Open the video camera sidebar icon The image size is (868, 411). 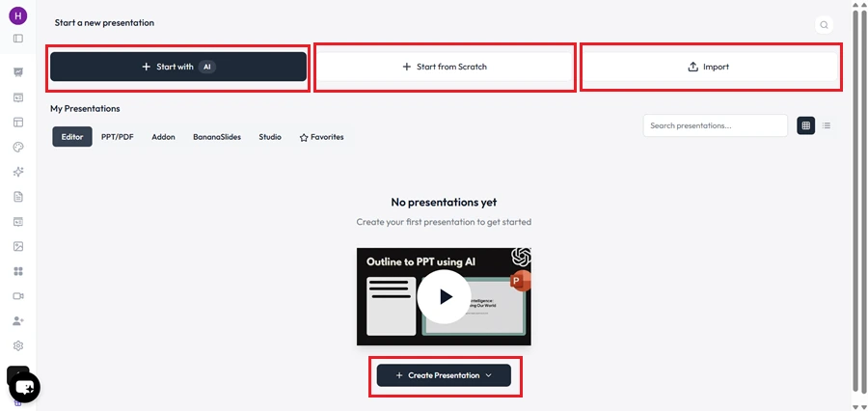18,296
